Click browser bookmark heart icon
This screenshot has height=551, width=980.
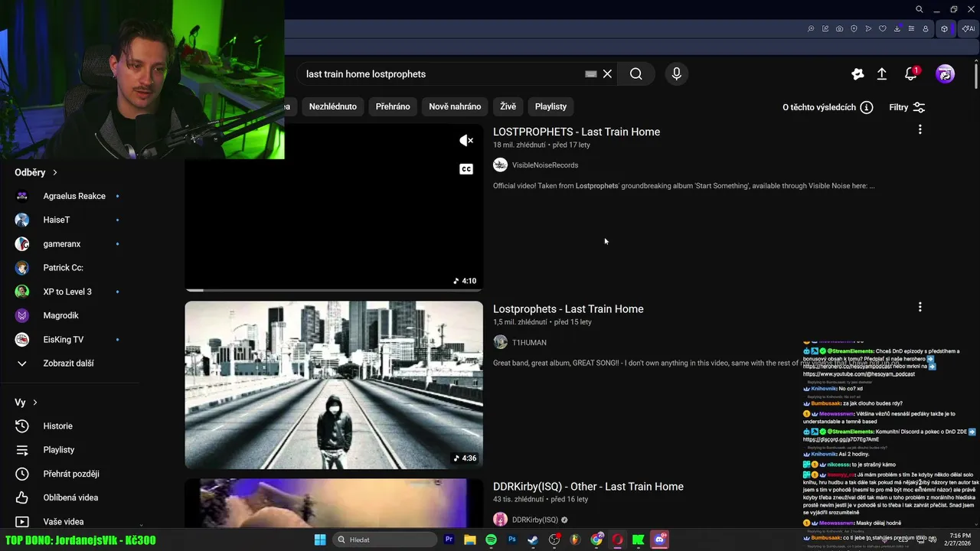point(883,29)
